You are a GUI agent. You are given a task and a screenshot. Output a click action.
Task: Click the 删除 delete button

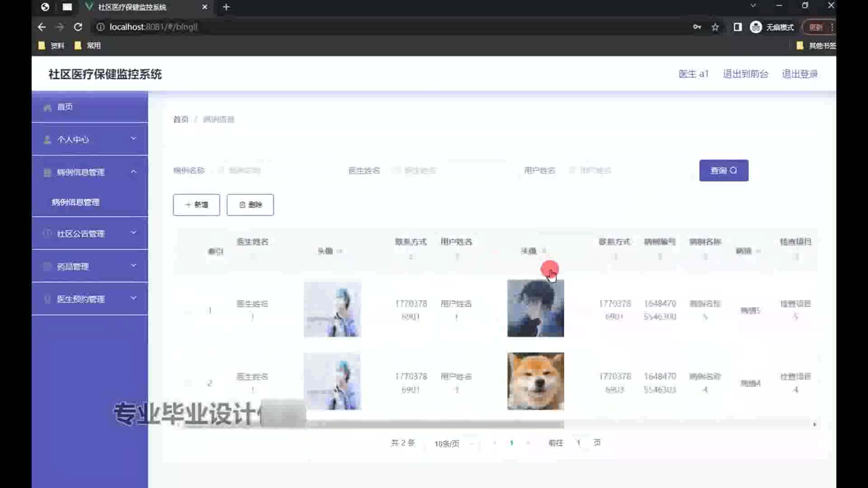pos(250,205)
